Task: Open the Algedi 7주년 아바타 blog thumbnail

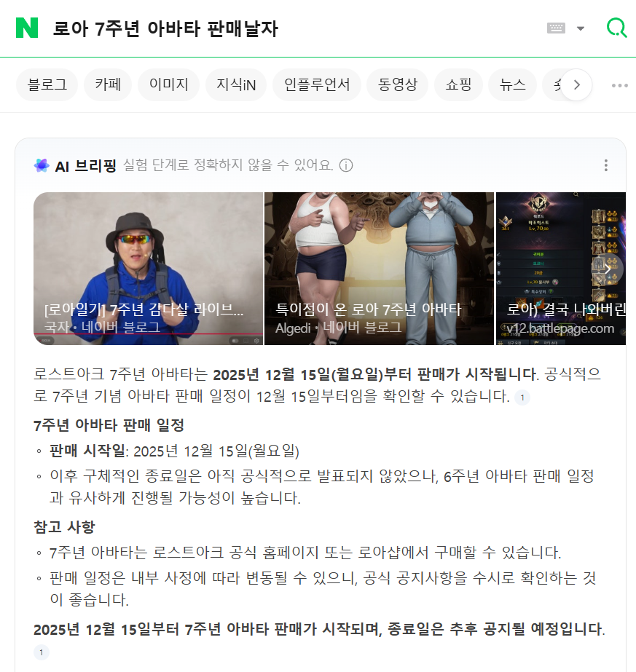Action: point(379,269)
